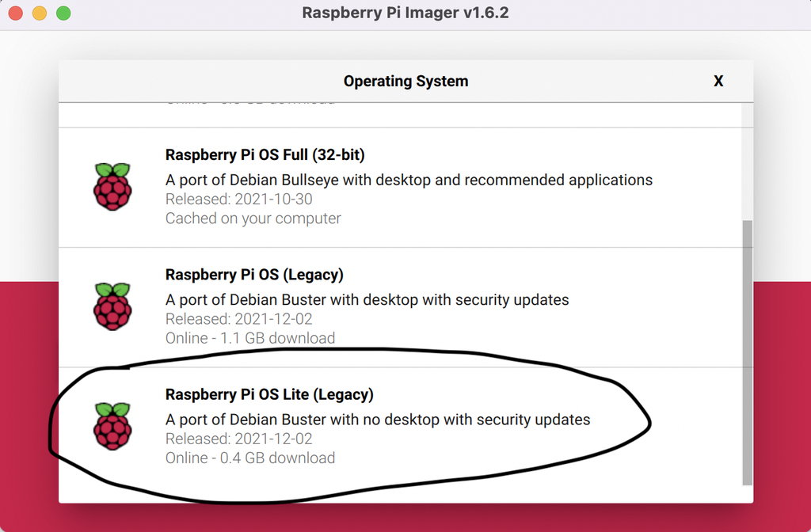
Task: Click the Raspberry Pi logo beside OS (Legacy)
Action: [x=112, y=305]
